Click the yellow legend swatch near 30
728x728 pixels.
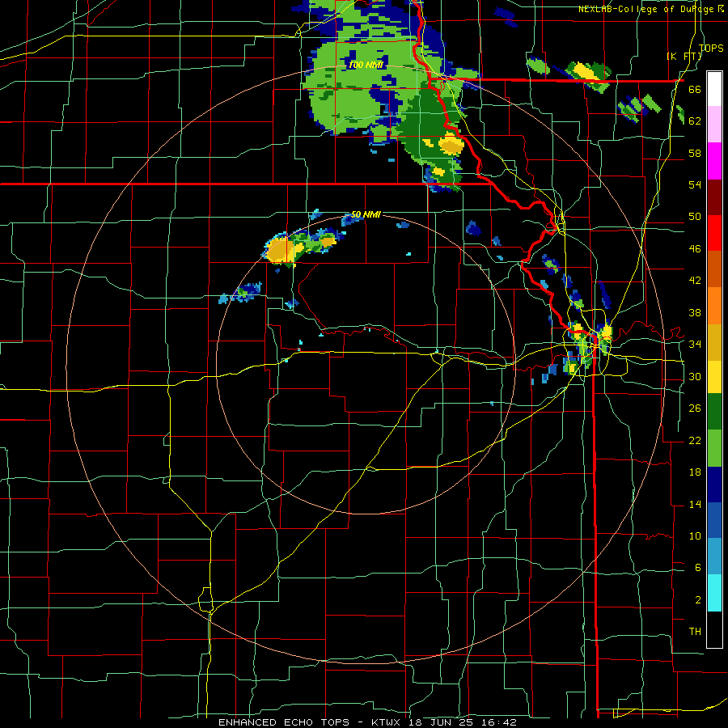pyautogui.click(x=714, y=377)
